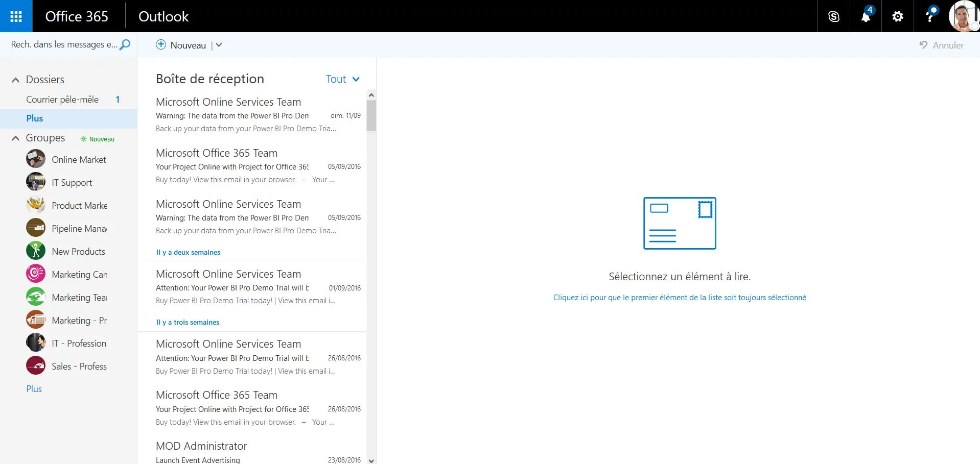
Task: Open Skype from the top bar
Action: click(x=833, y=16)
